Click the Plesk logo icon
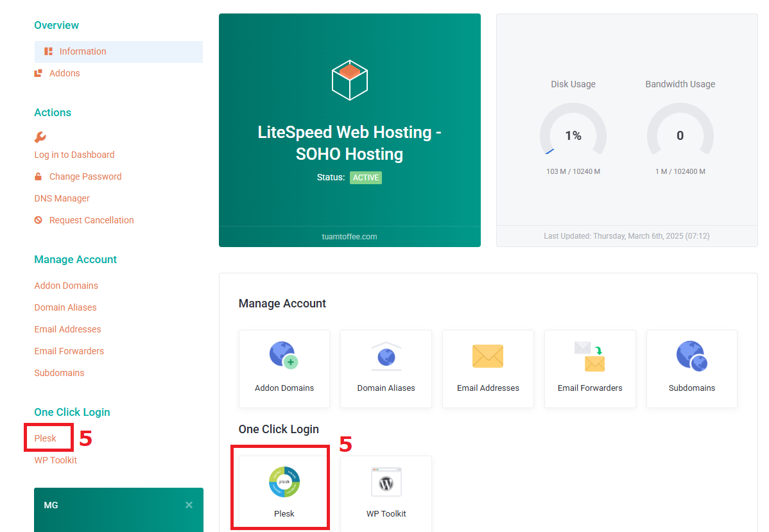Screen dimensions: 769x532 (x=284, y=481)
